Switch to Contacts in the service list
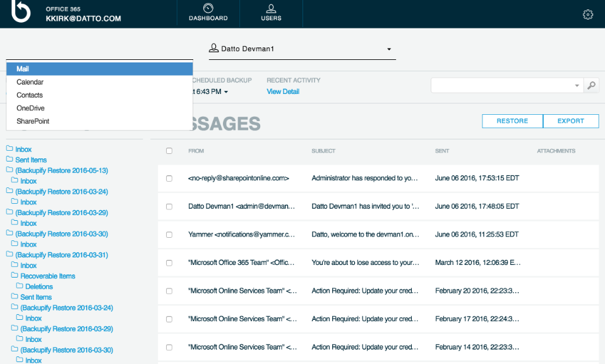 (100, 95)
